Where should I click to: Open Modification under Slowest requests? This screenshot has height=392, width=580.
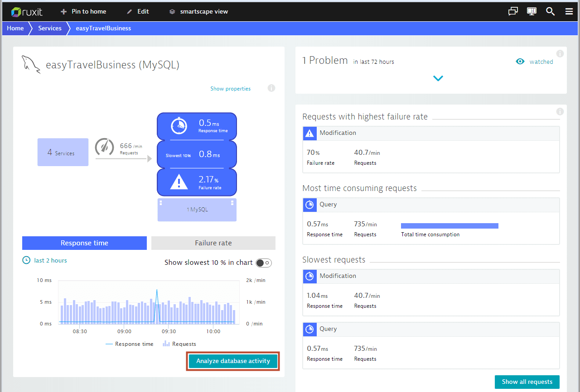pyautogui.click(x=431, y=292)
